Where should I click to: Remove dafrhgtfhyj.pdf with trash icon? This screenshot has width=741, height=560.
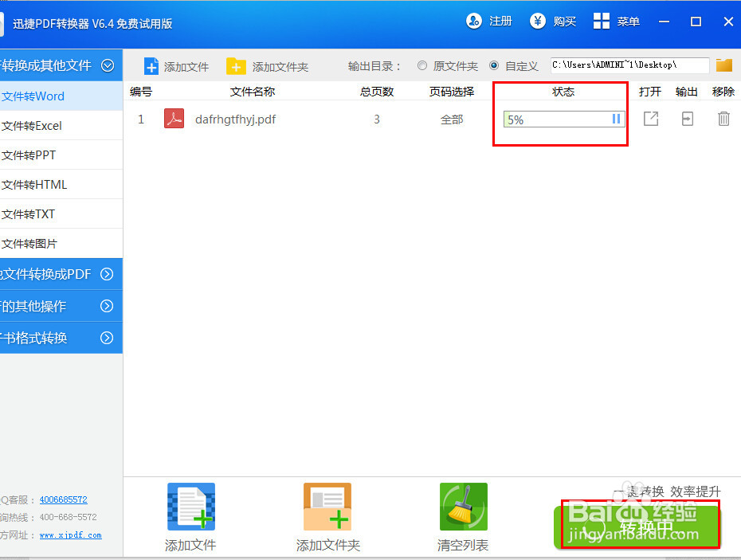pos(723,119)
